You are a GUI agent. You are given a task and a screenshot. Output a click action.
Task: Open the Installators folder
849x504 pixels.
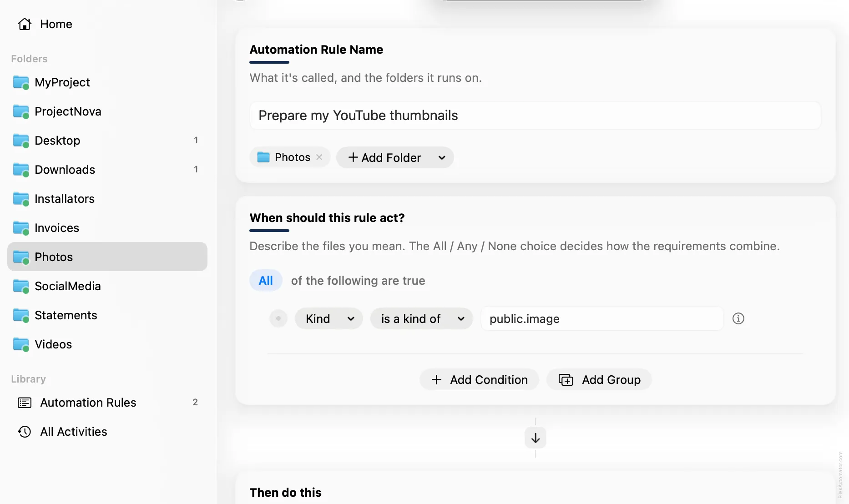pyautogui.click(x=107, y=199)
